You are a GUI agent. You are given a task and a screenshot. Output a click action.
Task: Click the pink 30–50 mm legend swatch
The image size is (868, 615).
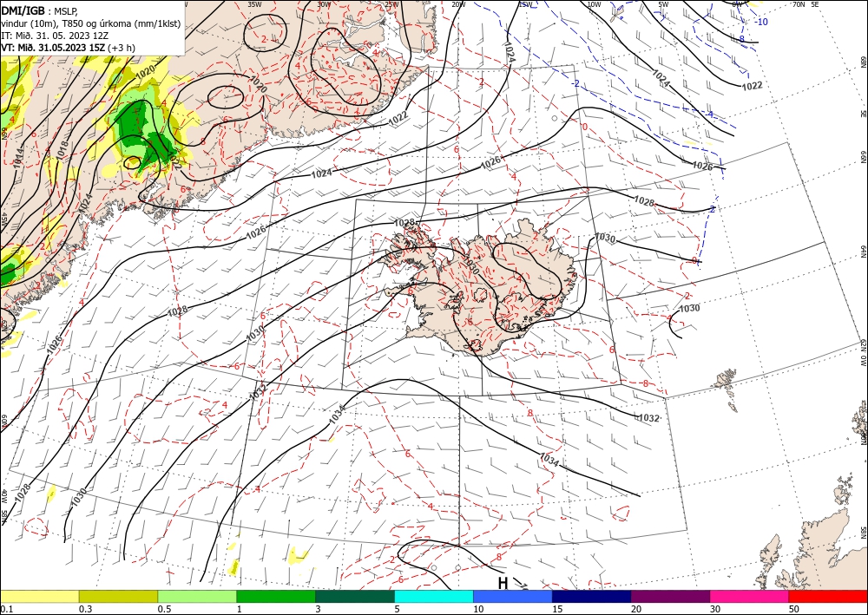750,596
